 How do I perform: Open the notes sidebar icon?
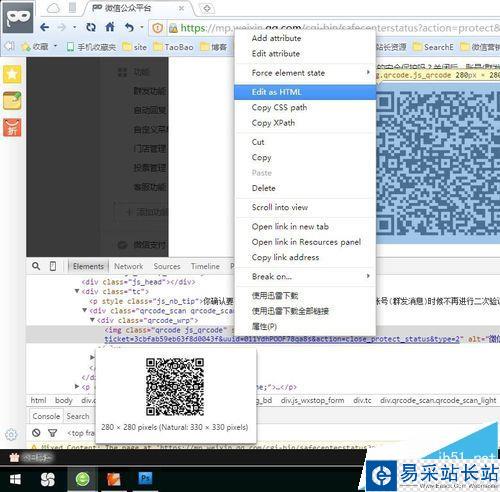[12, 101]
